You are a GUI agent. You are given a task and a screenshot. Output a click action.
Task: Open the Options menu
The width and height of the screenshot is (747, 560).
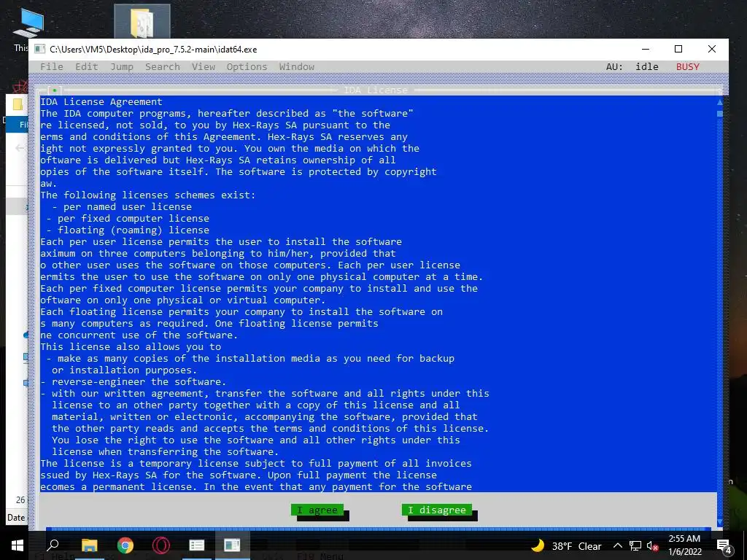[247, 66]
